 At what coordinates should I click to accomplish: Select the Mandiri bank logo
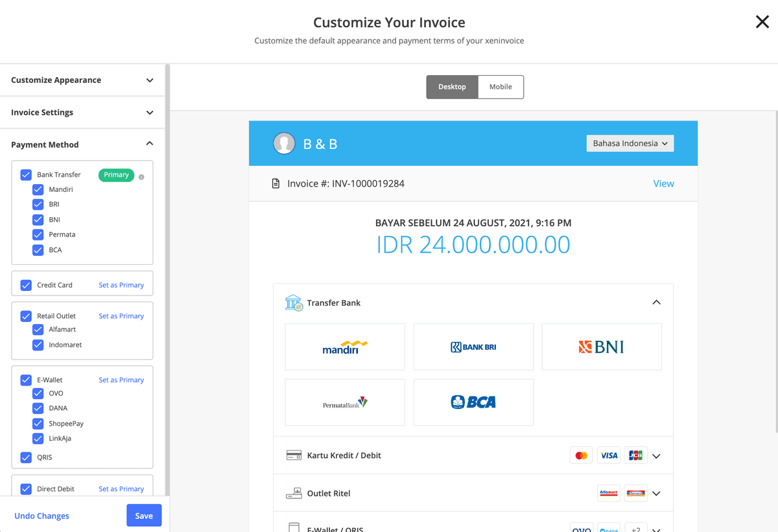click(345, 347)
